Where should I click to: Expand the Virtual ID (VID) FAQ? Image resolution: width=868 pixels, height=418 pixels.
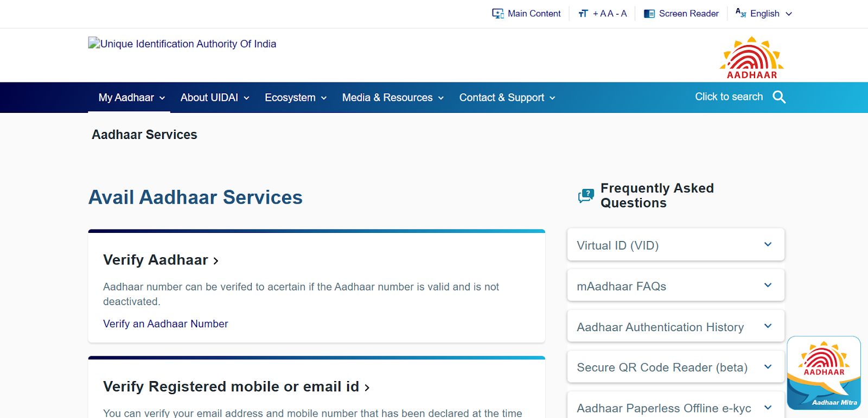[675, 245]
